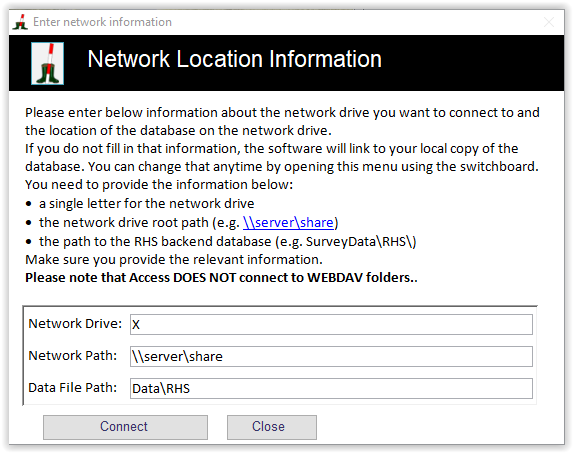Image resolution: width=573 pixels, height=453 pixels.
Task: Click the "Data File Path:" label
Action: (73, 388)
